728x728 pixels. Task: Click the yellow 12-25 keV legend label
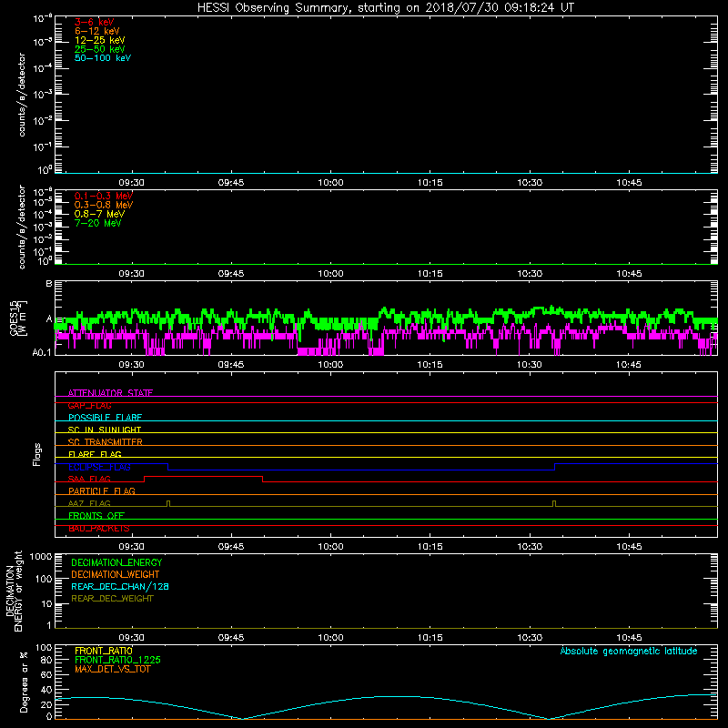[99, 40]
